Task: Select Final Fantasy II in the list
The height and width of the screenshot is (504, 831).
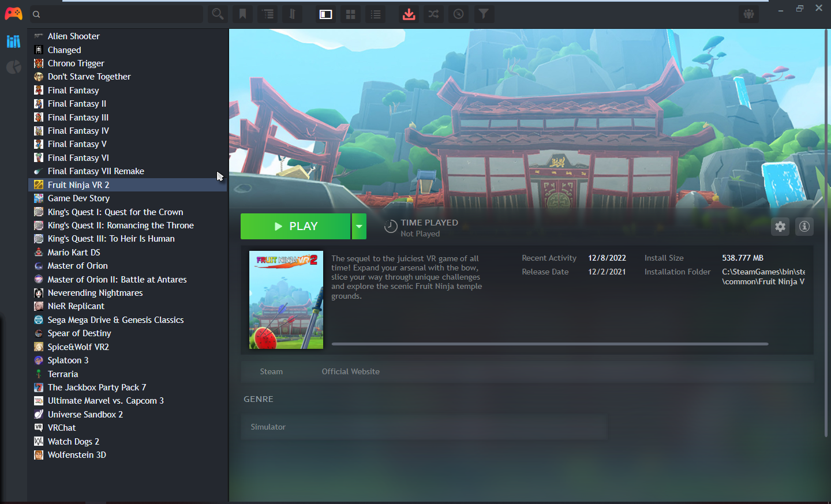Action: (128, 104)
